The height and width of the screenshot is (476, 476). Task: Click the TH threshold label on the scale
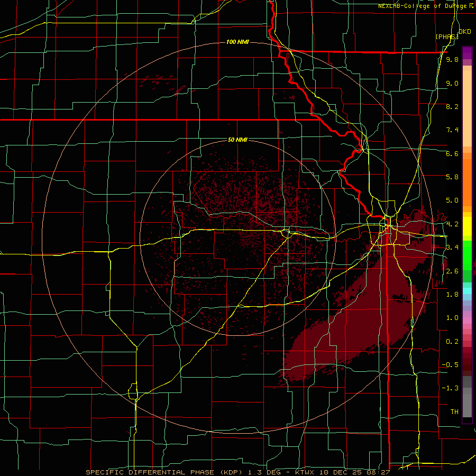454,412
